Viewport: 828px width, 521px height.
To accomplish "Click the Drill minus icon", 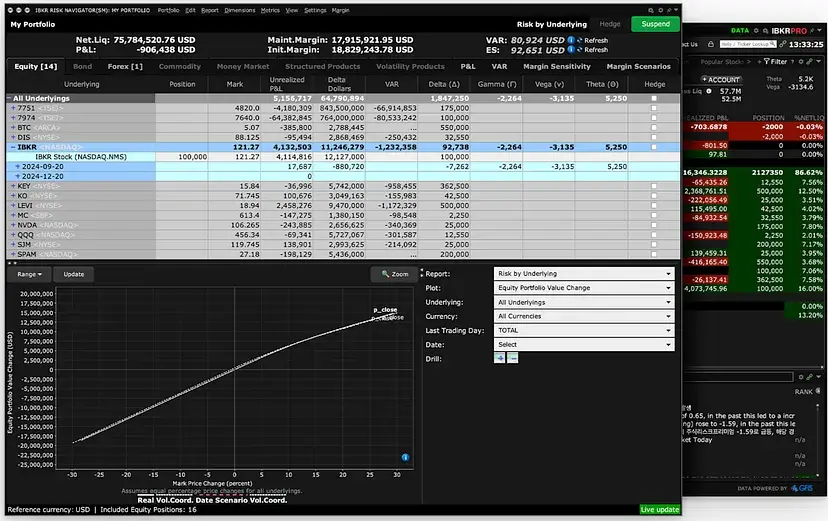I will tap(513, 358).
